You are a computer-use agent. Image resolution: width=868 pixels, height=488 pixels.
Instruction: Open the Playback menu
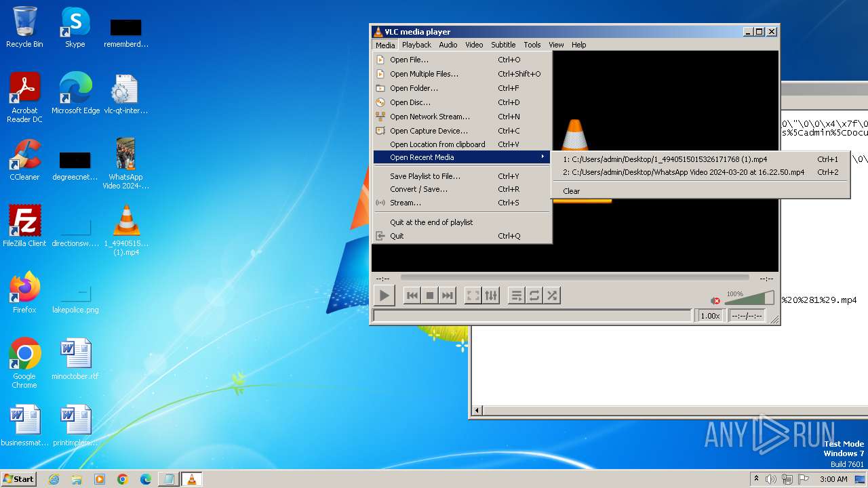click(416, 45)
